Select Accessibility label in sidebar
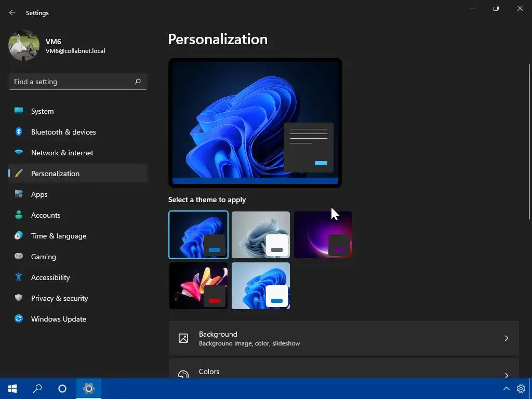 pos(50,277)
